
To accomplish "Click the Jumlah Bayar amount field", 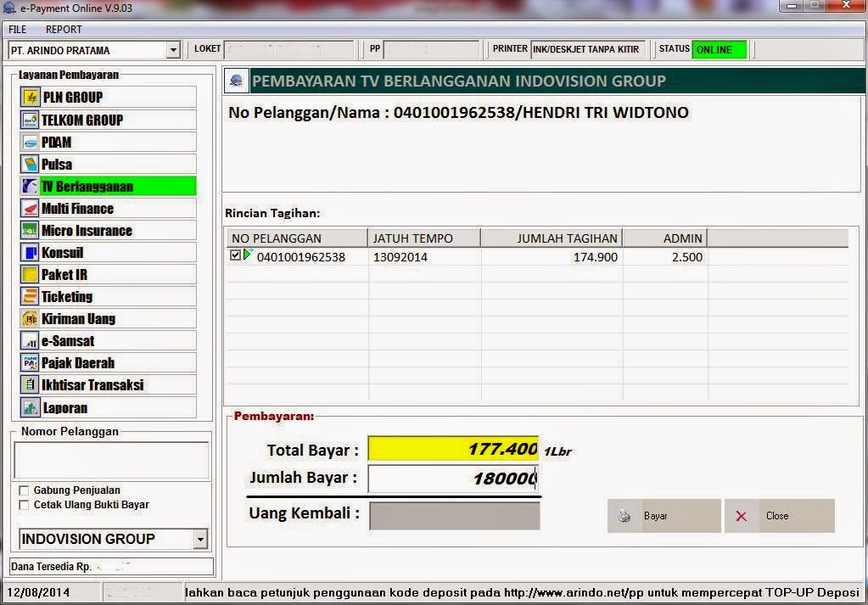I will click(453, 478).
